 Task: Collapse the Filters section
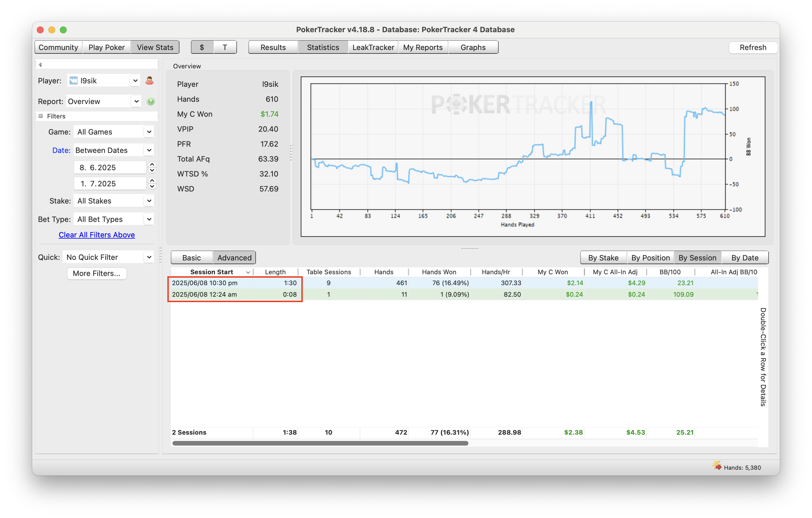tap(41, 116)
